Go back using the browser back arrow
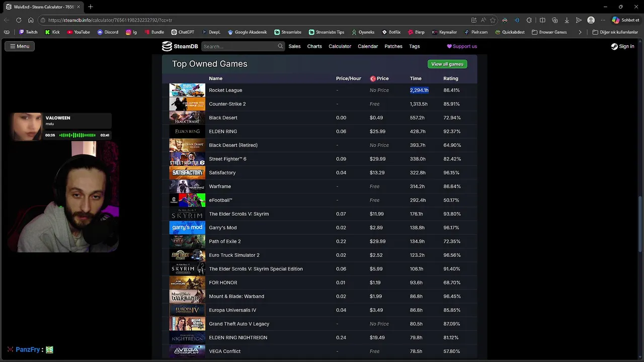The width and height of the screenshot is (644, 362). coord(7,20)
